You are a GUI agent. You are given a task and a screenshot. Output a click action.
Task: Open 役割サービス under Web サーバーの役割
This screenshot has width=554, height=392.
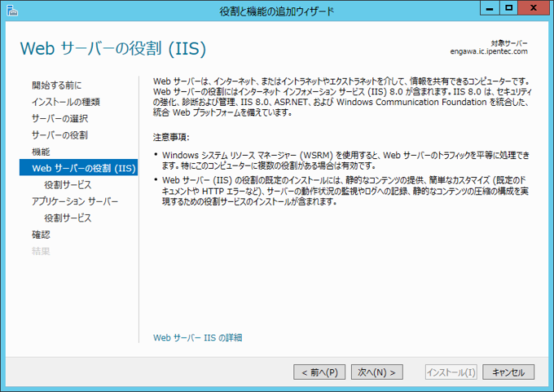tap(68, 184)
